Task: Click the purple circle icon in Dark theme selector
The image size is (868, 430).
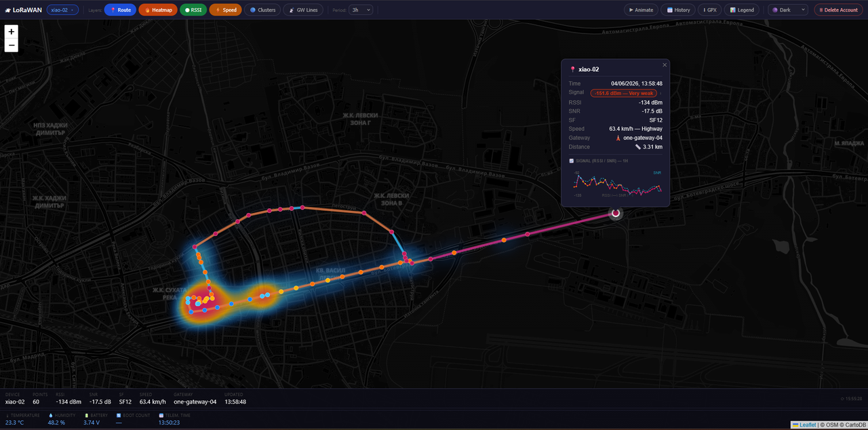Action: coord(775,10)
